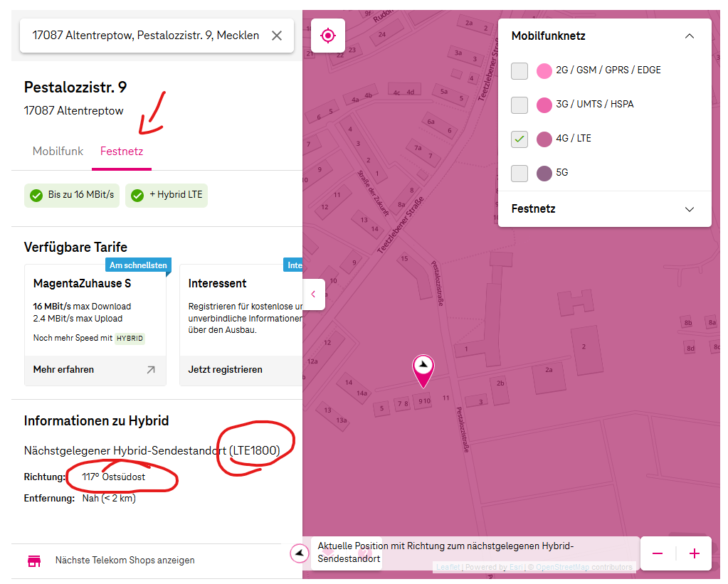This screenshot has height=584, width=728.
Task: Enable the 3G / UMTS / HSPA checkbox
Action: click(519, 105)
